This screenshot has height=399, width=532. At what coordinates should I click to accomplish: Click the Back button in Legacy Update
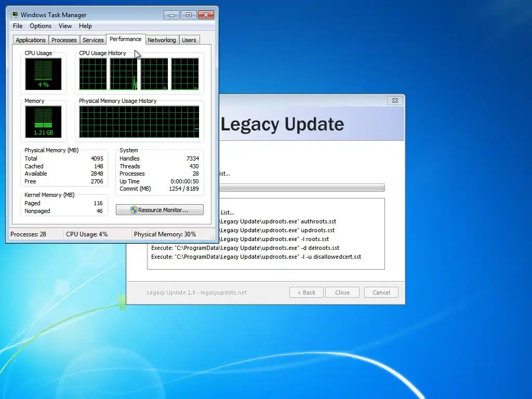point(307,292)
